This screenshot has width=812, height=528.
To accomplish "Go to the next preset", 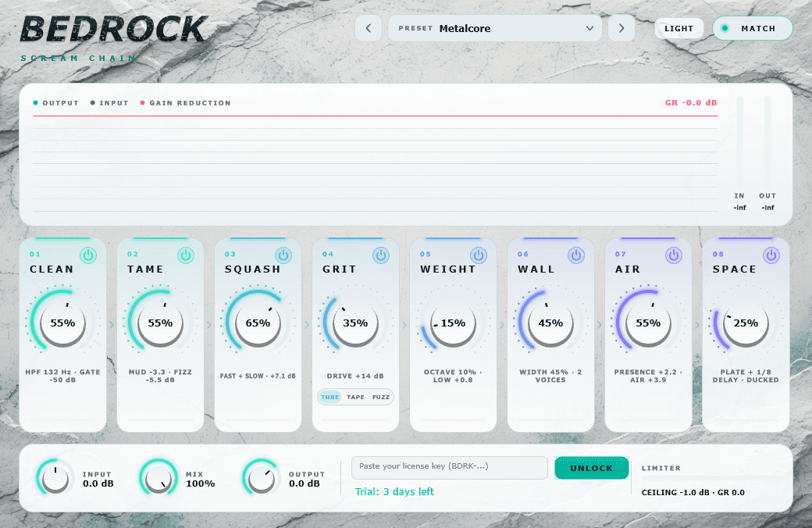I will (x=621, y=28).
